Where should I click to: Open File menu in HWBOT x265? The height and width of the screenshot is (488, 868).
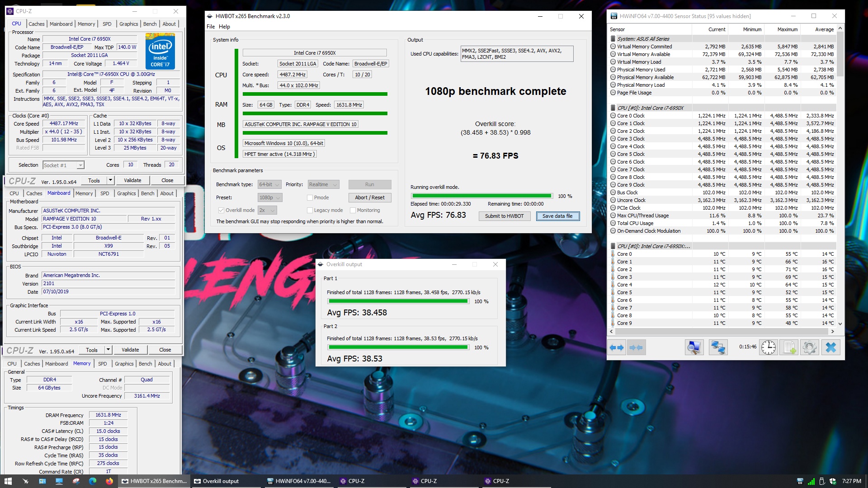(211, 27)
